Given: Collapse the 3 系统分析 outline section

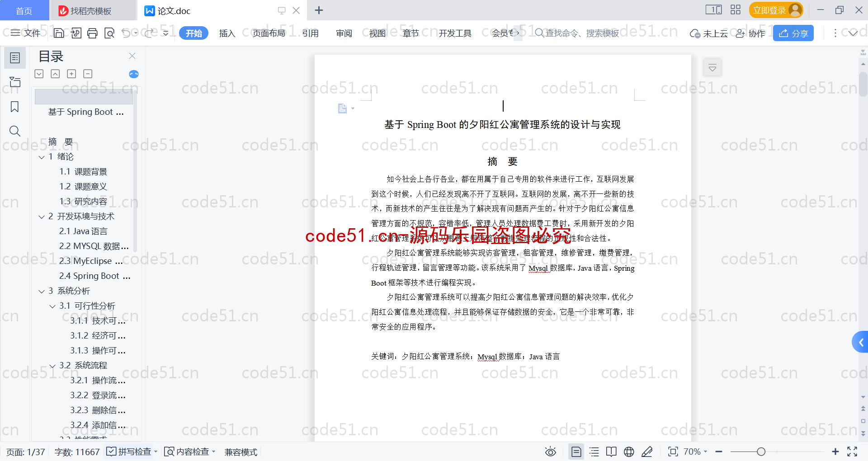Looking at the screenshot, I should point(42,291).
